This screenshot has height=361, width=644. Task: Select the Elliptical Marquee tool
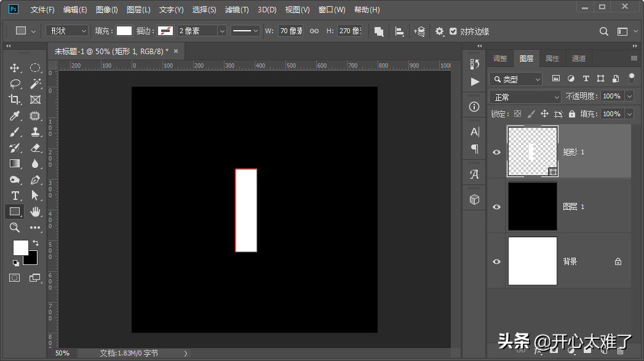(x=35, y=68)
